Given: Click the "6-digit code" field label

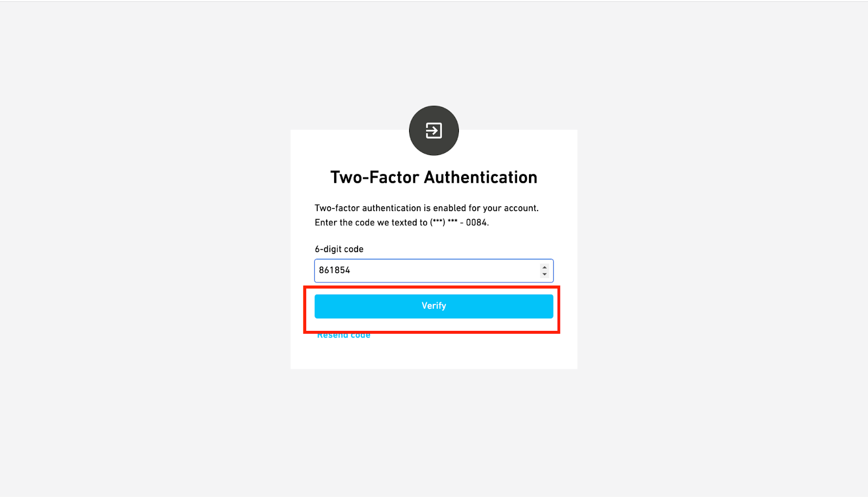Looking at the screenshot, I should [x=339, y=249].
